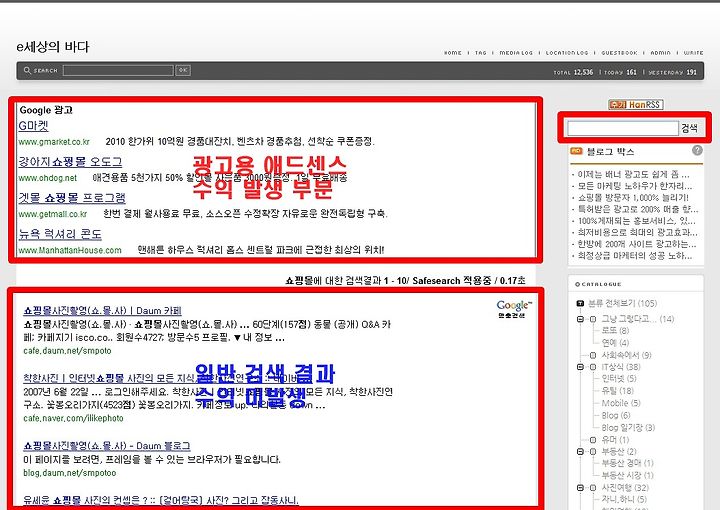
Task: Click the www.getmall.co.kr URL
Action: (x=53, y=214)
